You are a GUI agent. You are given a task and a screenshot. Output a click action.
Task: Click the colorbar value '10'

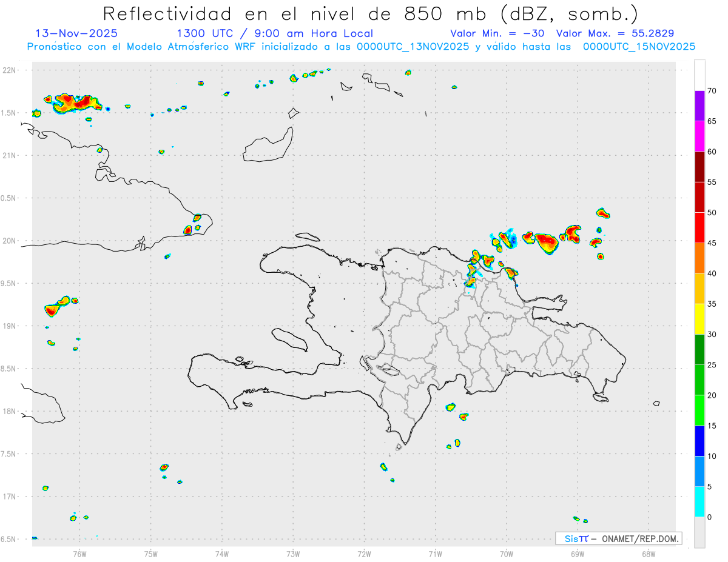(712, 457)
